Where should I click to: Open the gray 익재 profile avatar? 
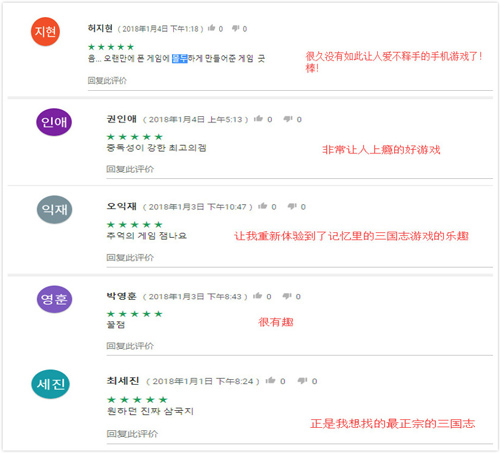point(54,209)
